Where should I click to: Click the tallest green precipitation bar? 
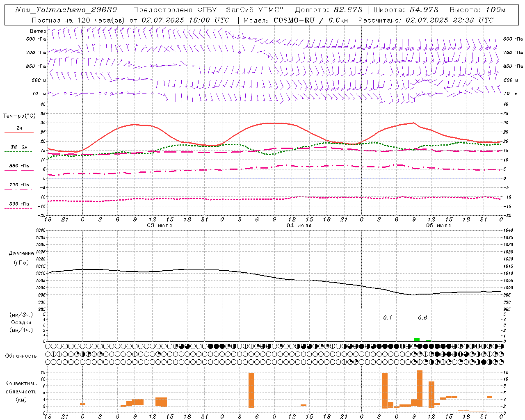pyautogui.click(x=417, y=340)
